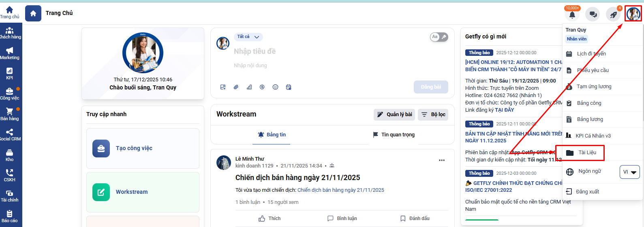
Task: Insert emoji using the smiley icon
Action: [x=275, y=87]
